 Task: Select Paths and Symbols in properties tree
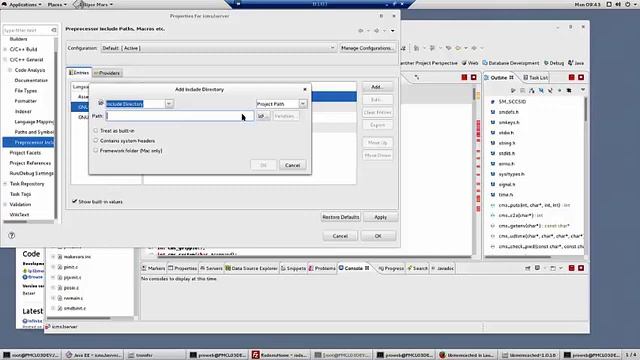(x=34, y=132)
